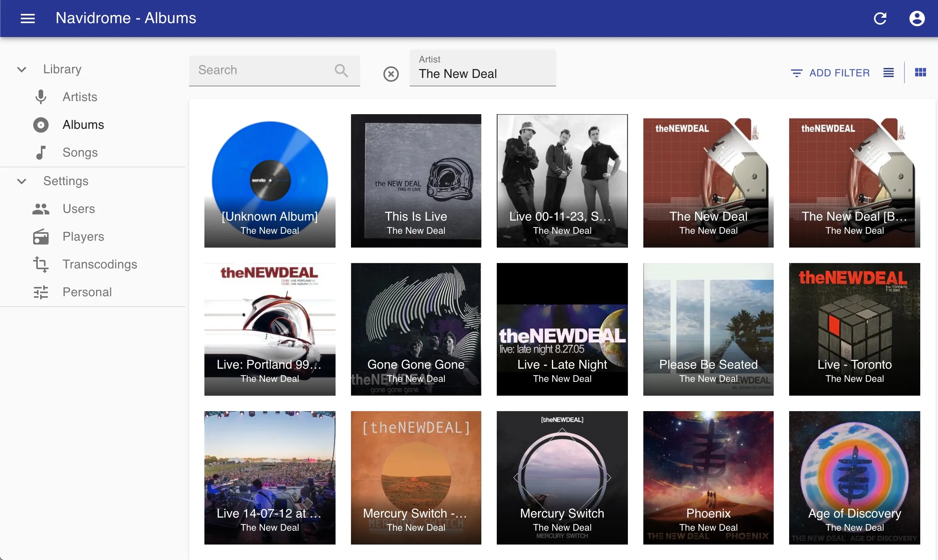Screen dimensions: 938x560
Task: Remove the Artist filter with X icon
Action: [391, 74]
